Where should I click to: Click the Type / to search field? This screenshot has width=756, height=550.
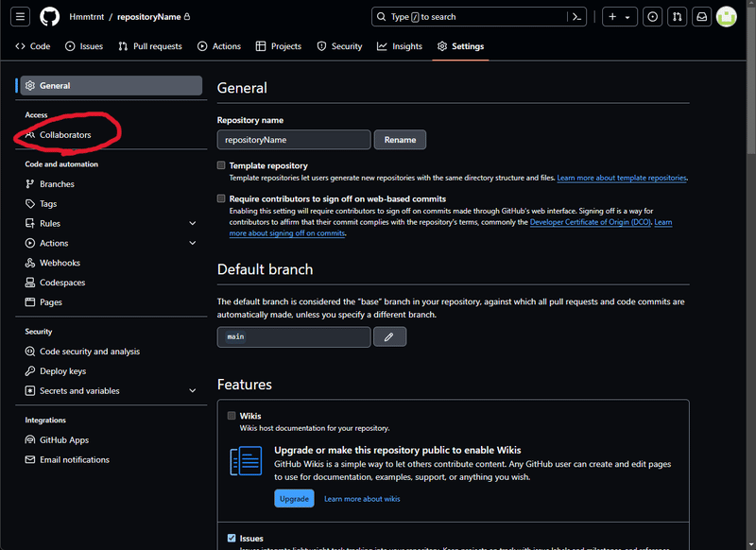[470, 17]
